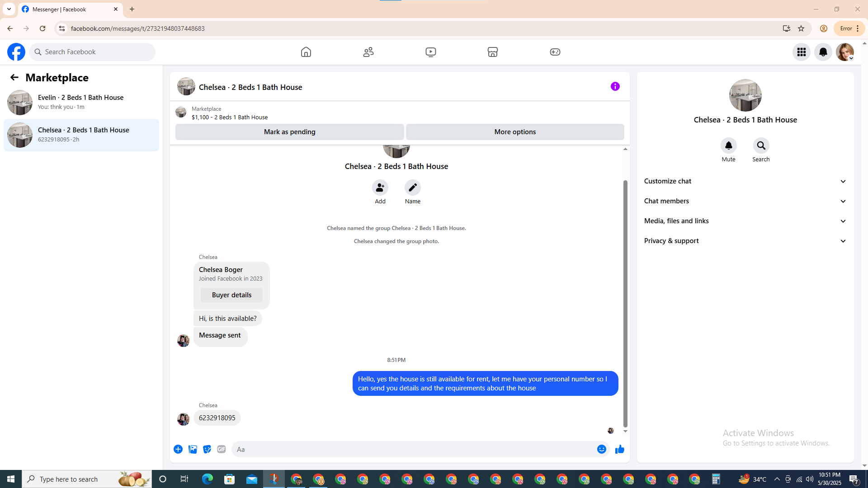Expand Media, files and links section
Image resolution: width=868 pixels, height=488 pixels.
tap(745, 221)
